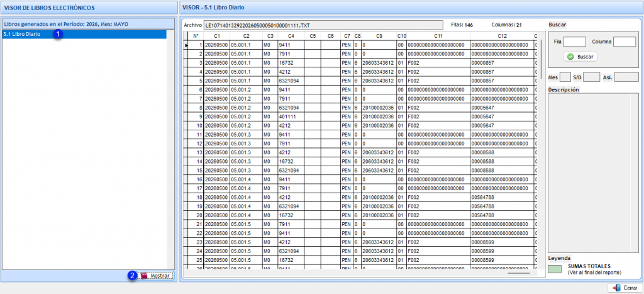Click the C4 column header
644x294 pixels.
[x=291, y=36]
